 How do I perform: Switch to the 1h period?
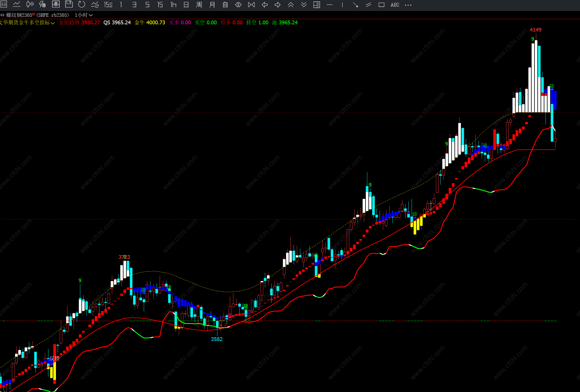[173, 5]
